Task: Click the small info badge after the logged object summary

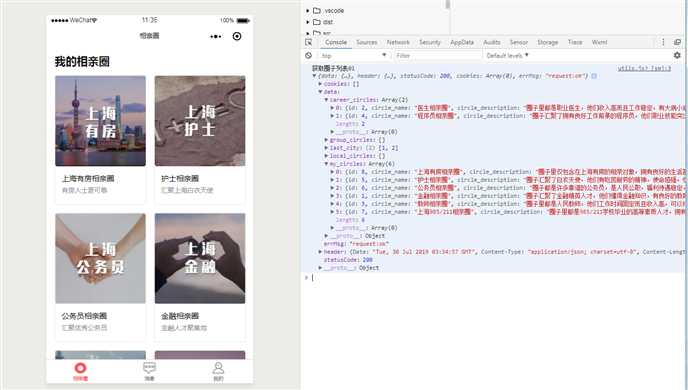Action: click(594, 76)
